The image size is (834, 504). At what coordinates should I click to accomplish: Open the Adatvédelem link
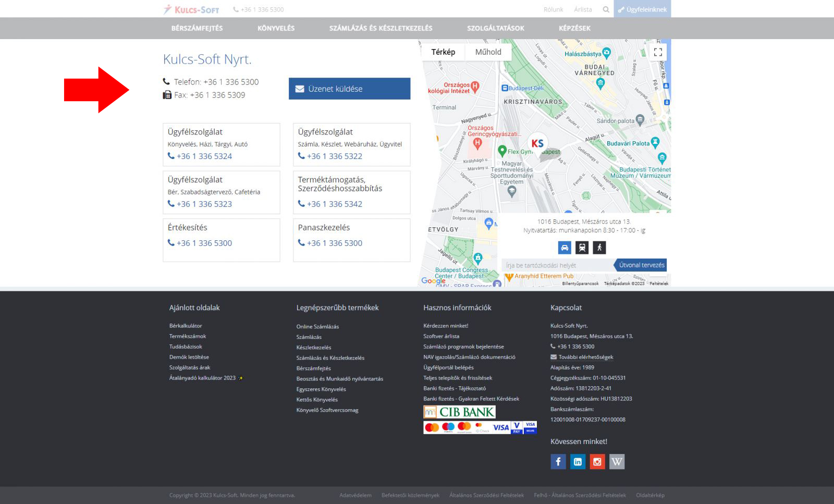[355, 495]
